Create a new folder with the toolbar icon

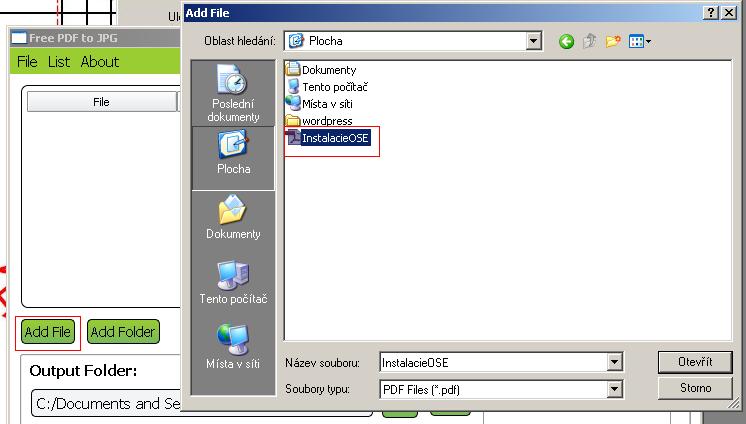pyautogui.click(x=613, y=41)
